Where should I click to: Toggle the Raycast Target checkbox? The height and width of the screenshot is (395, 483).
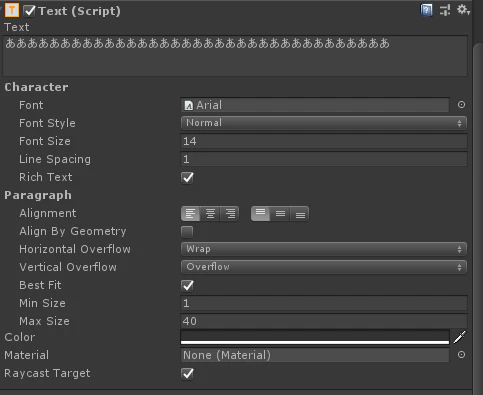pyautogui.click(x=187, y=374)
